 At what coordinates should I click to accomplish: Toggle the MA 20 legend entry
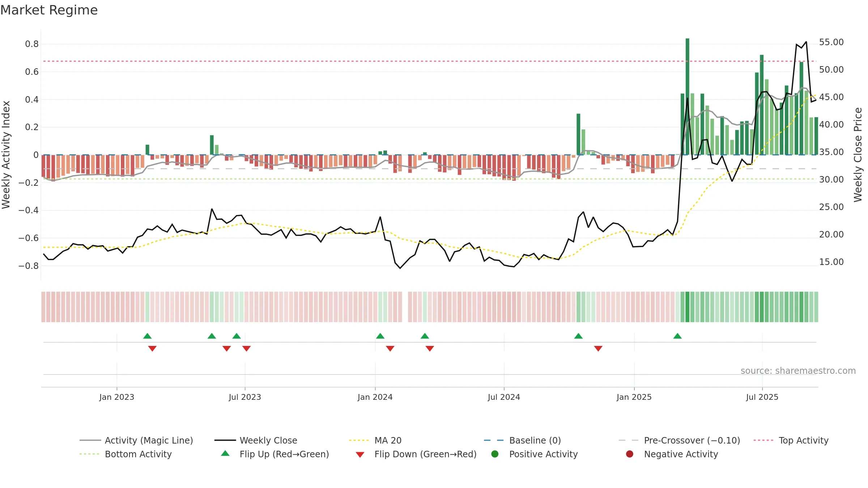click(x=375, y=440)
